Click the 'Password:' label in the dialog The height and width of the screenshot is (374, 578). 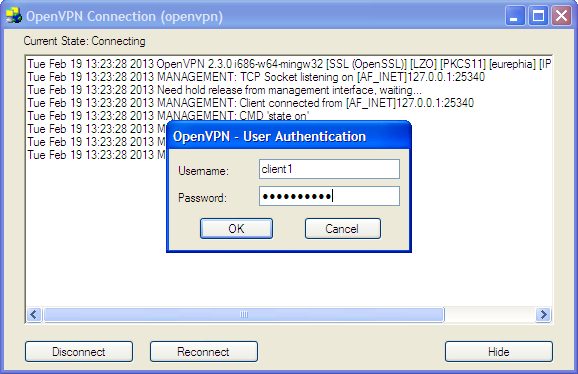(x=202, y=198)
